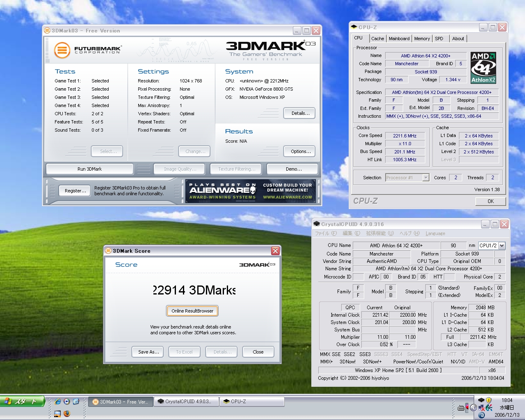Click the Run 3DMark button

pos(89,169)
